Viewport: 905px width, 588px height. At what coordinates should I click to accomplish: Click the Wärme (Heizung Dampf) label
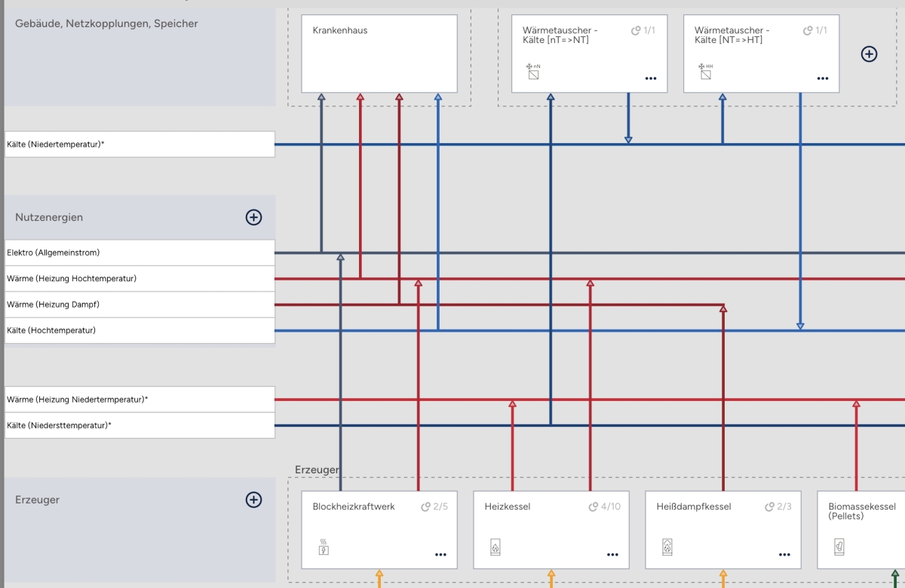point(140,305)
